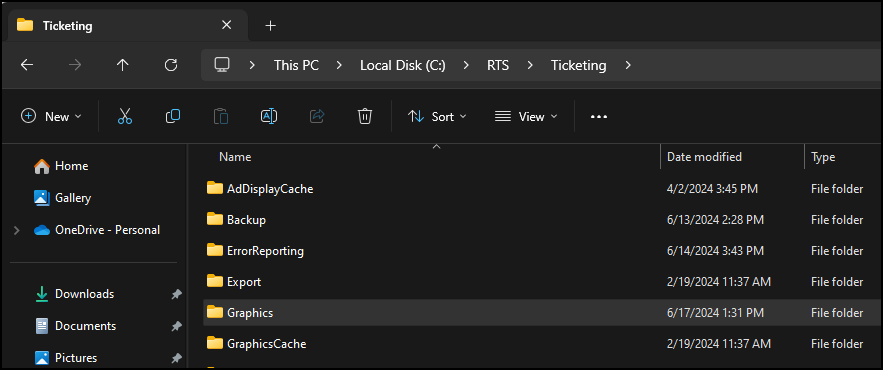
Task: Go up one folder level
Action: tap(122, 65)
